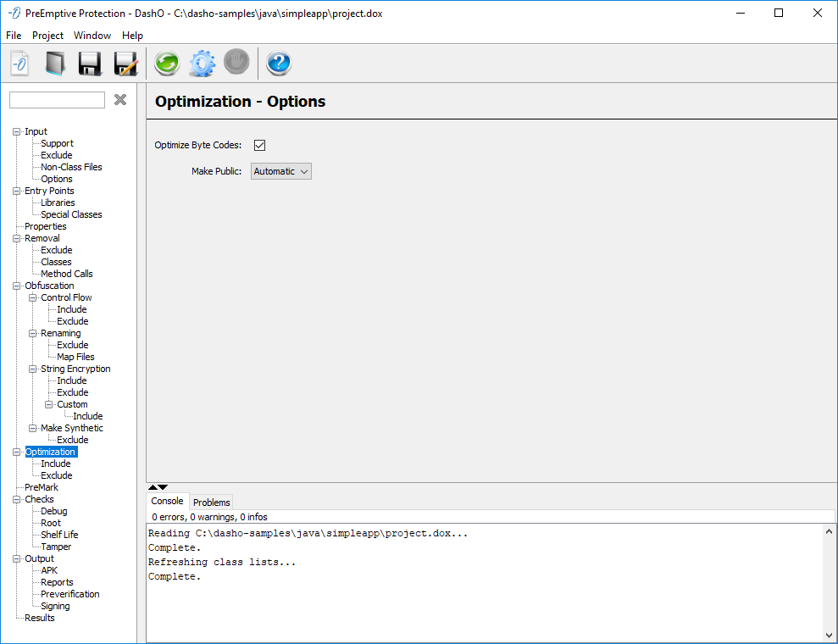This screenshot has height=644, width=838.
Task: Clear the search filter with X icon
Action: [120, 100]
